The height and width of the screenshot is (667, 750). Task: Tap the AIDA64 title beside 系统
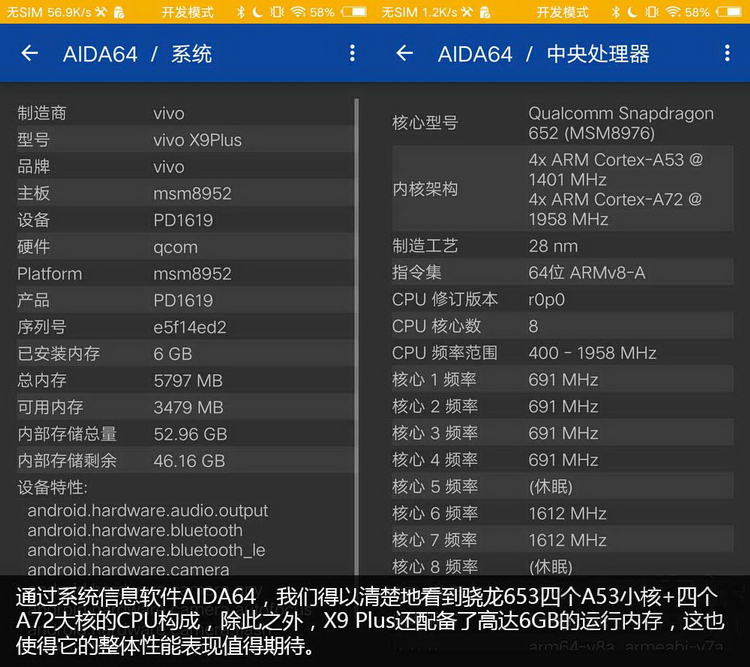(100, 54)
